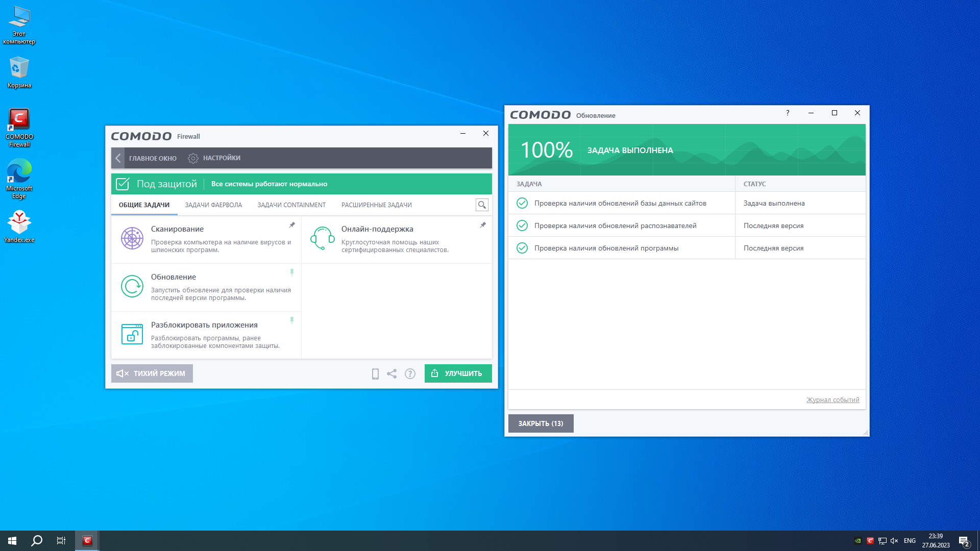The image size is (980, 551).
Task: Click the Update circular arrow icon
Action: 132,286
